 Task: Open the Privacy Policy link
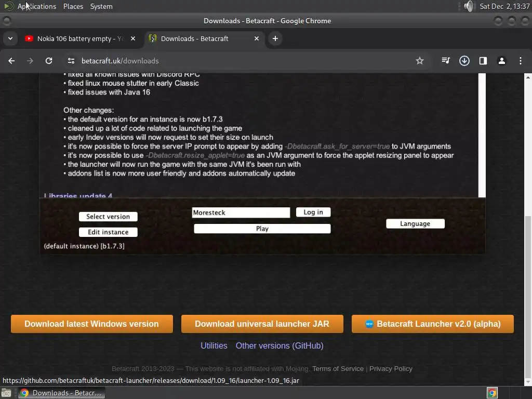[x=391, y=369]
